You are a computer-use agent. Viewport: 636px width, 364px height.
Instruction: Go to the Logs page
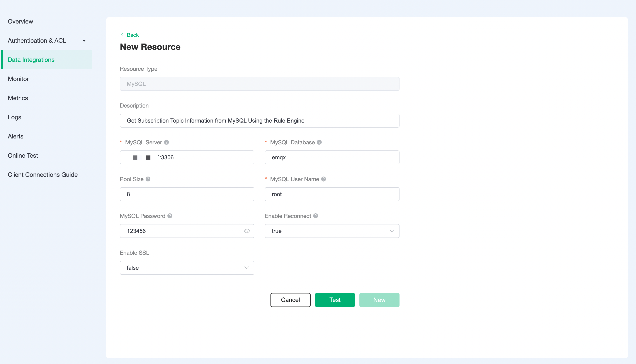14,117
